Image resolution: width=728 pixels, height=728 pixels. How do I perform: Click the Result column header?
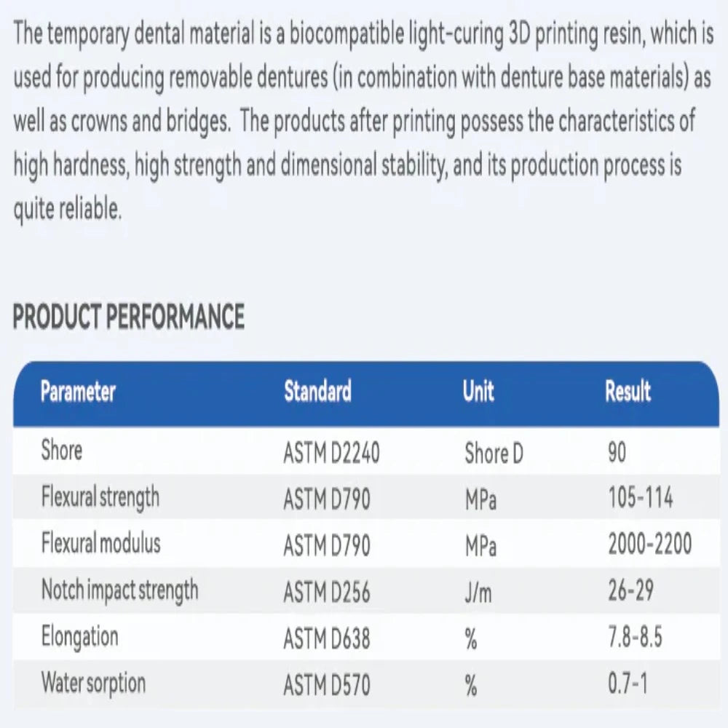(x=628, y=392)
